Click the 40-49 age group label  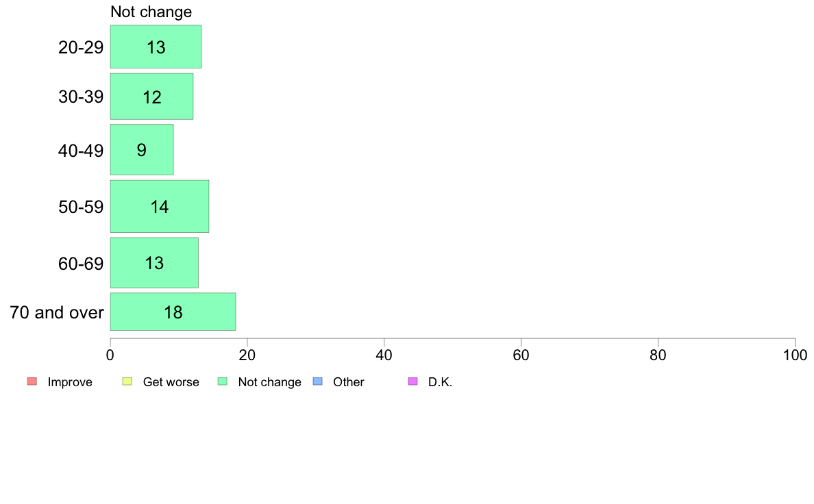click(81, 151)
